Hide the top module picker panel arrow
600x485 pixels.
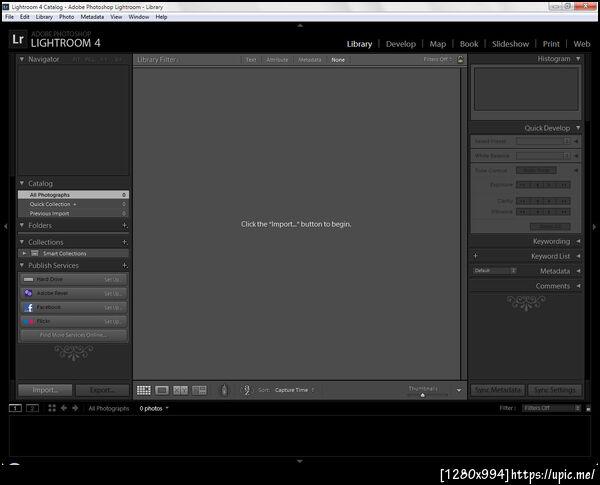(x=300, y=26)
